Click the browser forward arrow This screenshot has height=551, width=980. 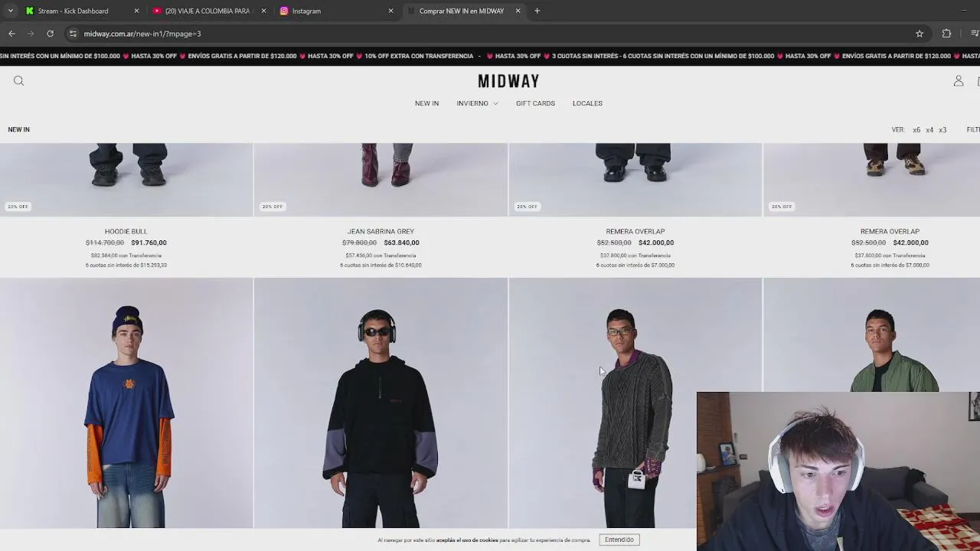(31, 34)
